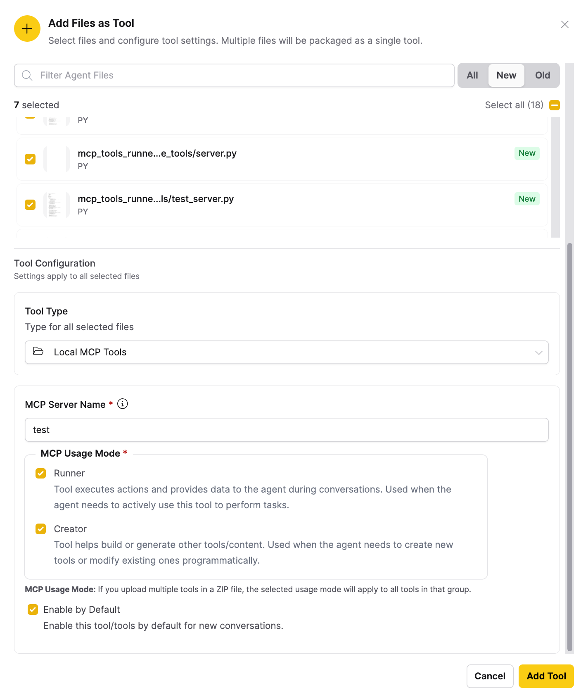Image resolution: width=588 pixels, height=700 pixels.
Task: Click the MCP Server Name info icon
Action: pyautogui.click(x=123, y=404)
